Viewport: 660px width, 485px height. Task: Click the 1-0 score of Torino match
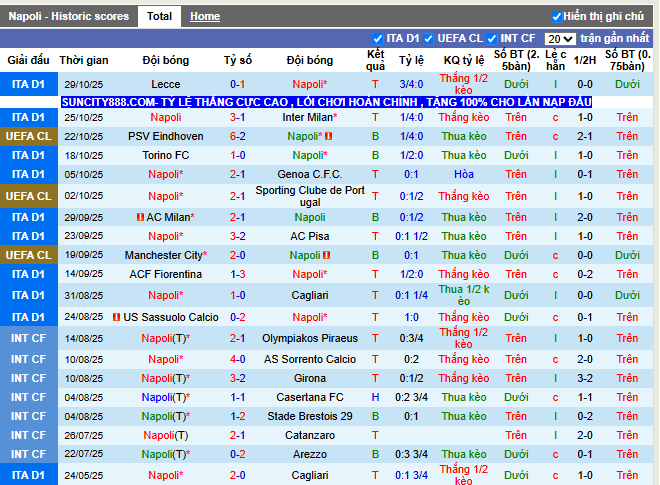[x=238, y=155]
